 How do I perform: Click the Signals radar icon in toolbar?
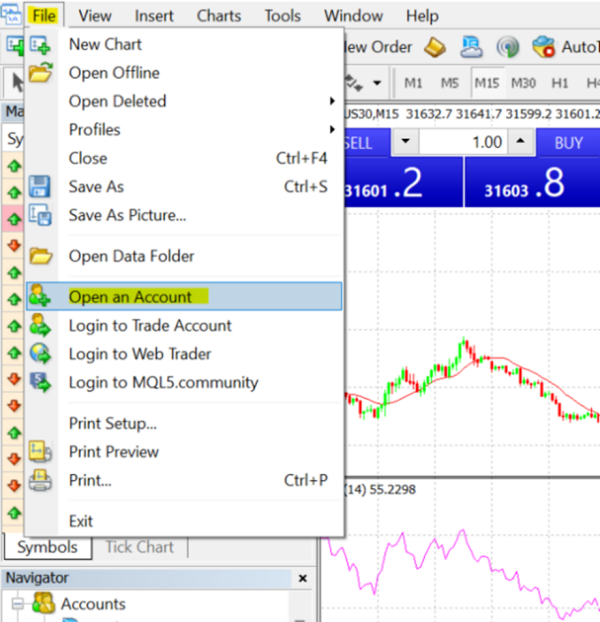click(508, 47)
